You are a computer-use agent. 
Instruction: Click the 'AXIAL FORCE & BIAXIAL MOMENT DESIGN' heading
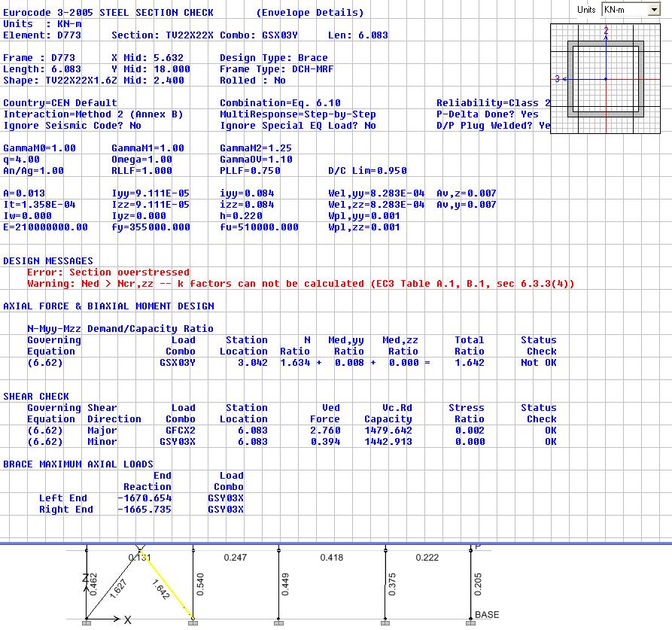108,306
